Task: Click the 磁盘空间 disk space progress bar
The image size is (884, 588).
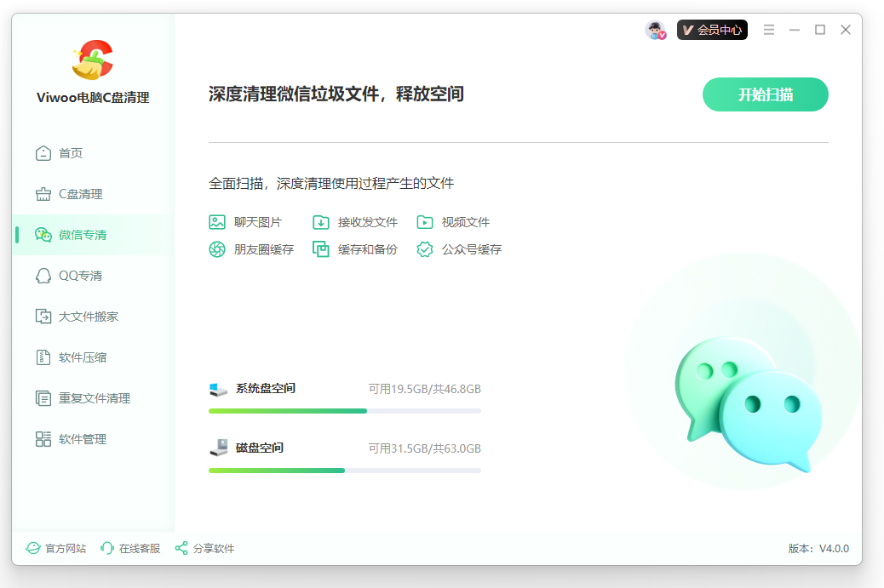Action: (x=344, y=470)
